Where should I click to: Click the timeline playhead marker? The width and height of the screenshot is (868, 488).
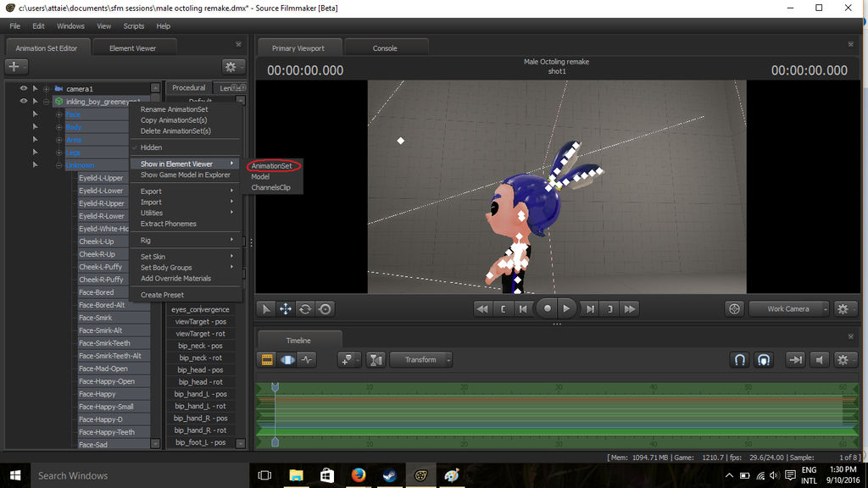pyautogui.click(x=275, y=387)
